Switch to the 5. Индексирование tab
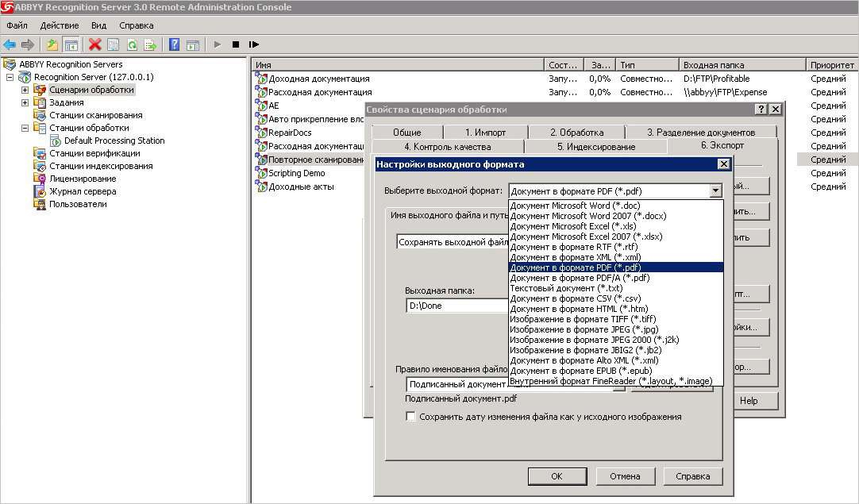Image resolution: width=859 pixels, height=504 pixels. click(596, 146)
